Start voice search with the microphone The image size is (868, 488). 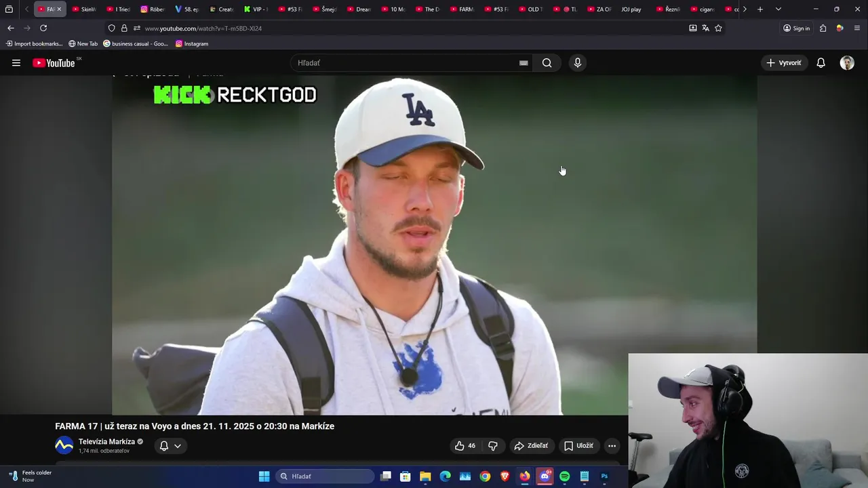[578, 63]
